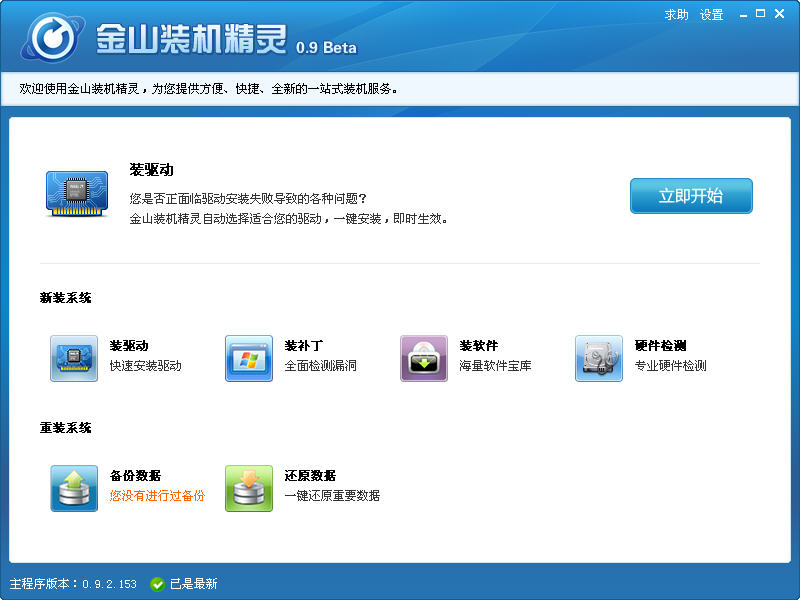Click the 快速安装驱动 description text
This screenshot has width=800, height=600.
tap(145, 366)
